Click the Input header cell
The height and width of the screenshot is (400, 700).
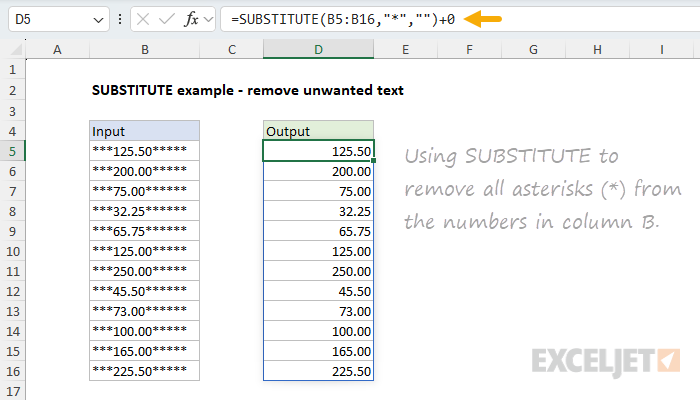click(x=145, y=131)
